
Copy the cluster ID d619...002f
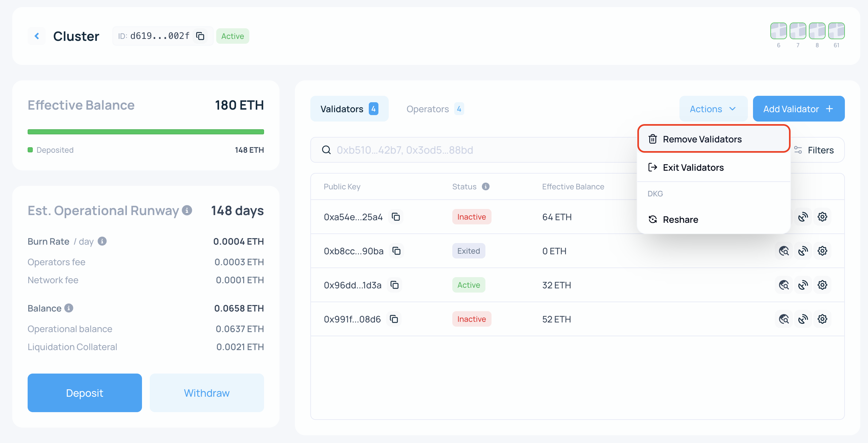coord(200,36)
